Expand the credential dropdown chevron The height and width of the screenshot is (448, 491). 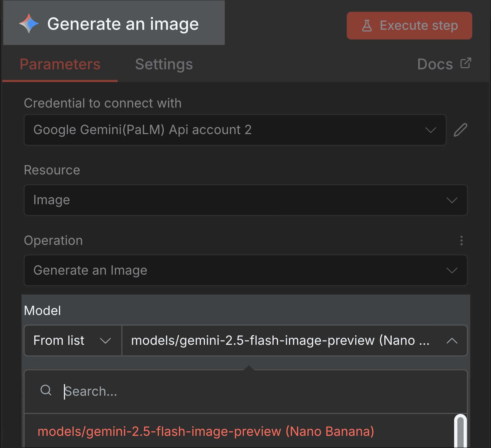point(431,130)
